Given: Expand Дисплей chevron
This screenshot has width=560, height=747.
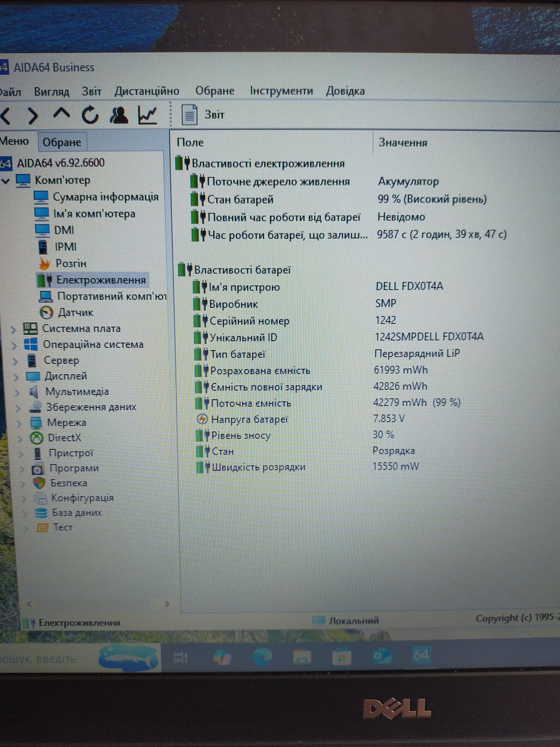Looking at the screenshot, I should click(16, 377).
